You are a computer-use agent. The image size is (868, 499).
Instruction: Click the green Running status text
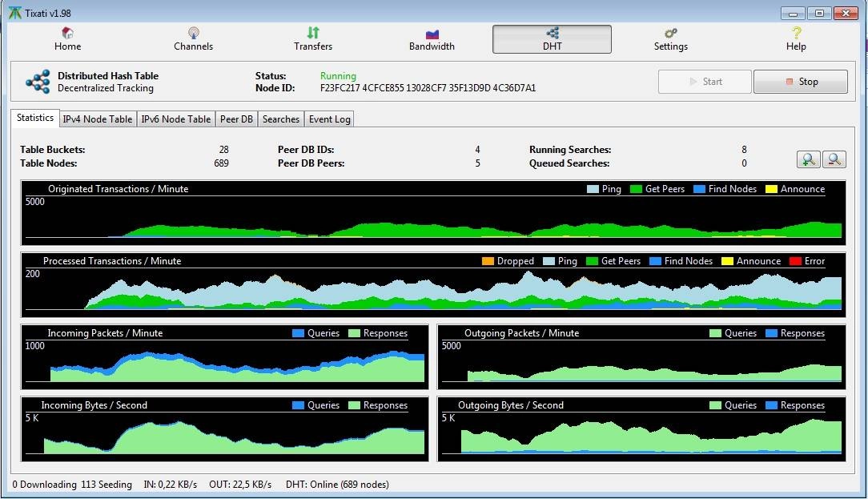point(338,76)
